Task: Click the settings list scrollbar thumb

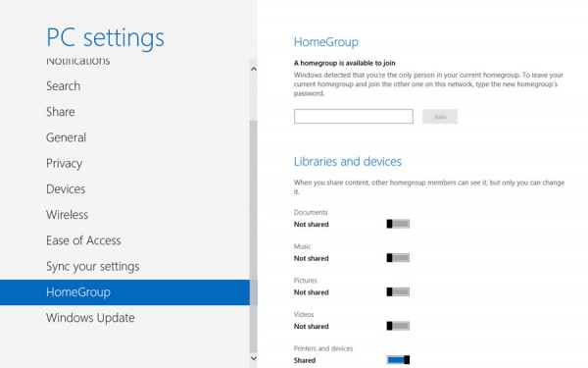Action: click(254, 237)
